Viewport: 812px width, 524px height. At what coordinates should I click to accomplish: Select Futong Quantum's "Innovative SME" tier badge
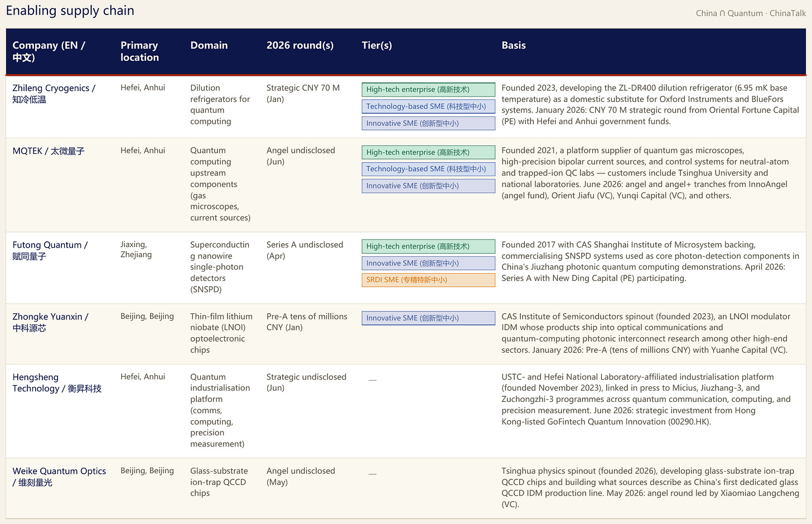tap(428, 263)
